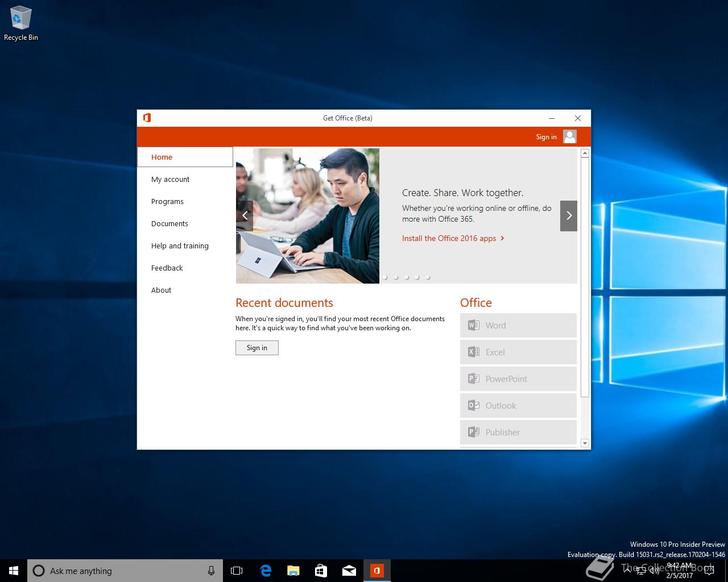The width and height of the screenshot is (728, 582).
Task: Click Get Office taskbar icon
Action: point(377,571)
